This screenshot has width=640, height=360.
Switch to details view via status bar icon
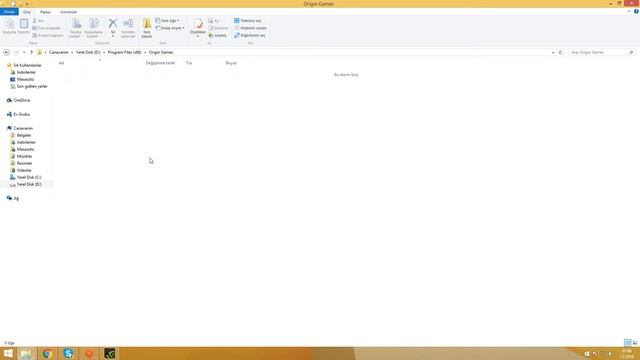tap(627, 342)
